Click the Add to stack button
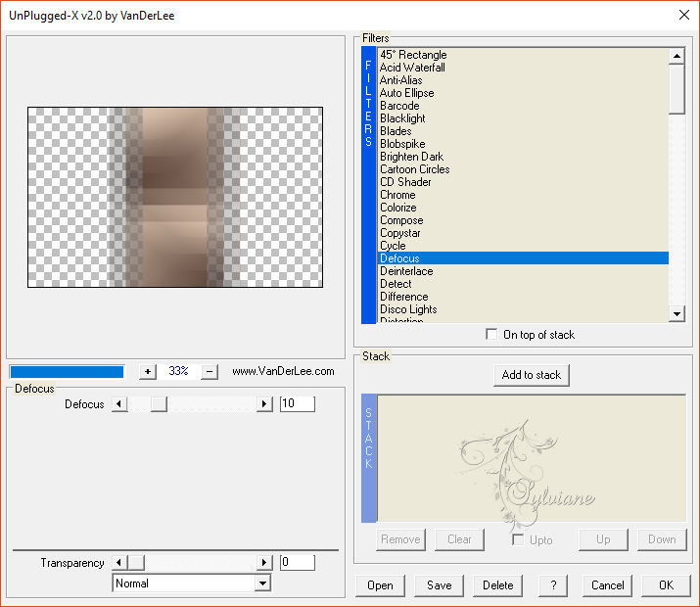Image resolution: width=700 pixels, height=607 pixels. tap(532, 375)
